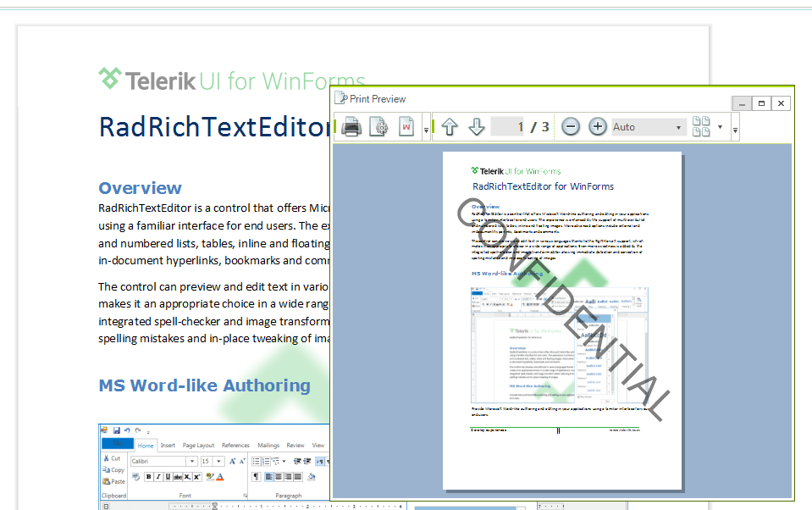Click the previewed document page

coord(562,320)
